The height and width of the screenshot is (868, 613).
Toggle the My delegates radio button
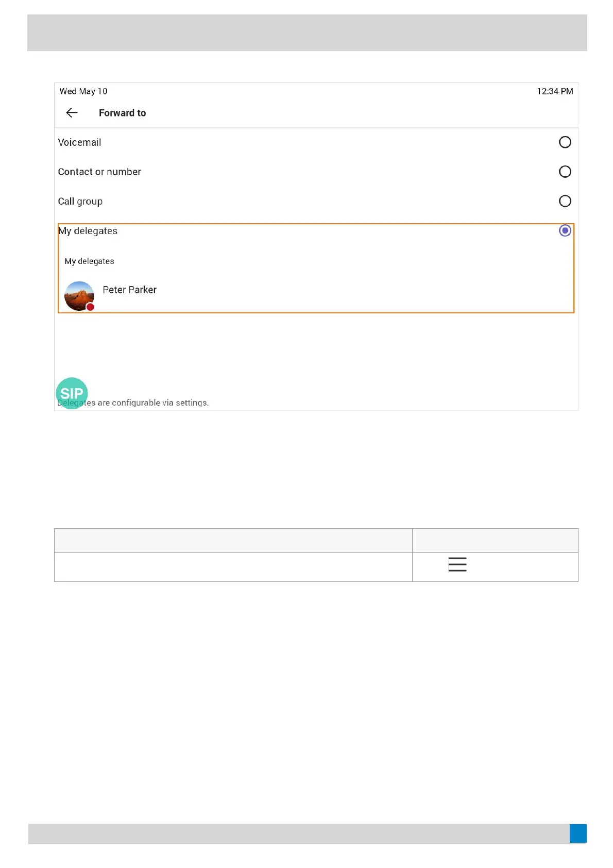point(565,231)
